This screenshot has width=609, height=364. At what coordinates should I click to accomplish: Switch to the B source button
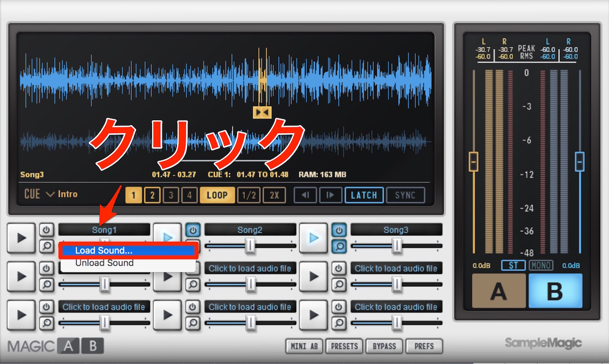point(555,291)
